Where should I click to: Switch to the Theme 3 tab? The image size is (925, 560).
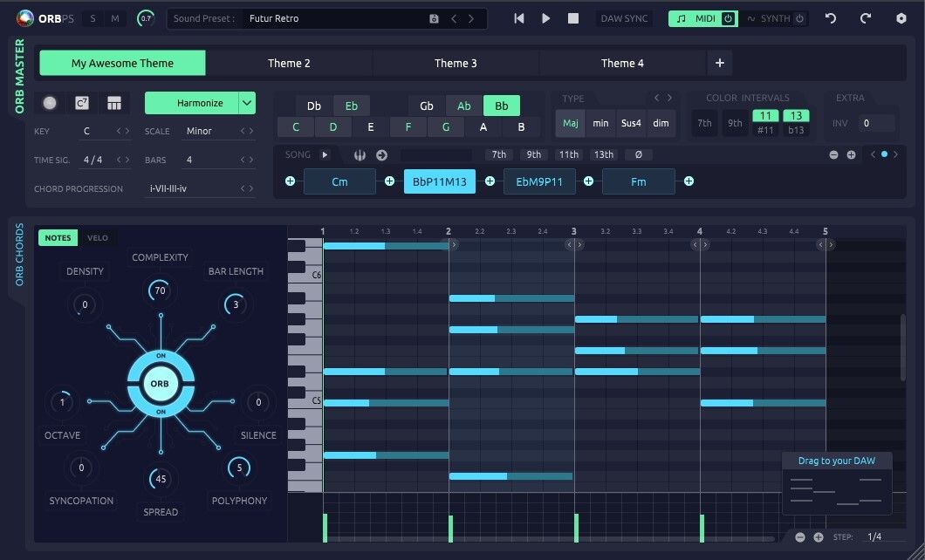click(455, 63)
